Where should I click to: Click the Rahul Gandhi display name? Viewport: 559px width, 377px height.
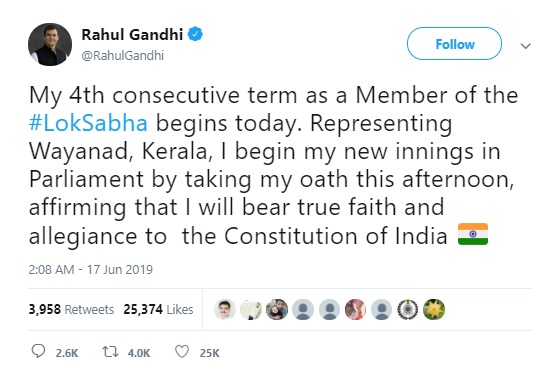[132, 35]
